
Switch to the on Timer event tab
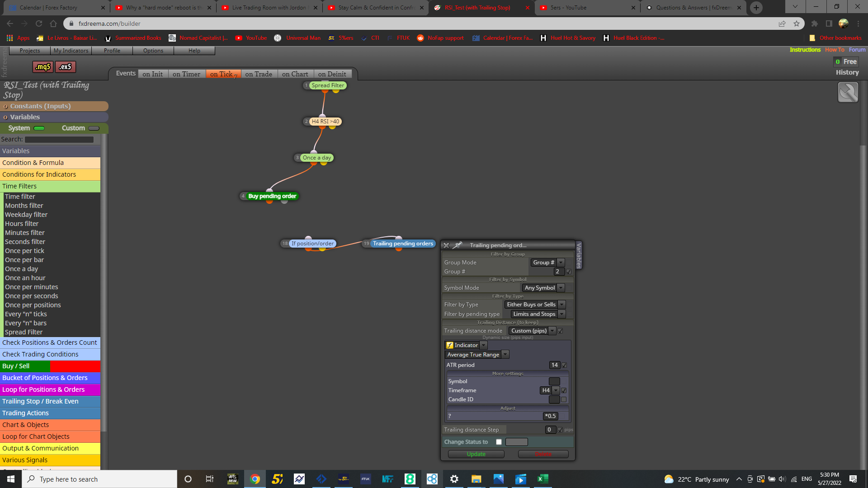point(186,74)
